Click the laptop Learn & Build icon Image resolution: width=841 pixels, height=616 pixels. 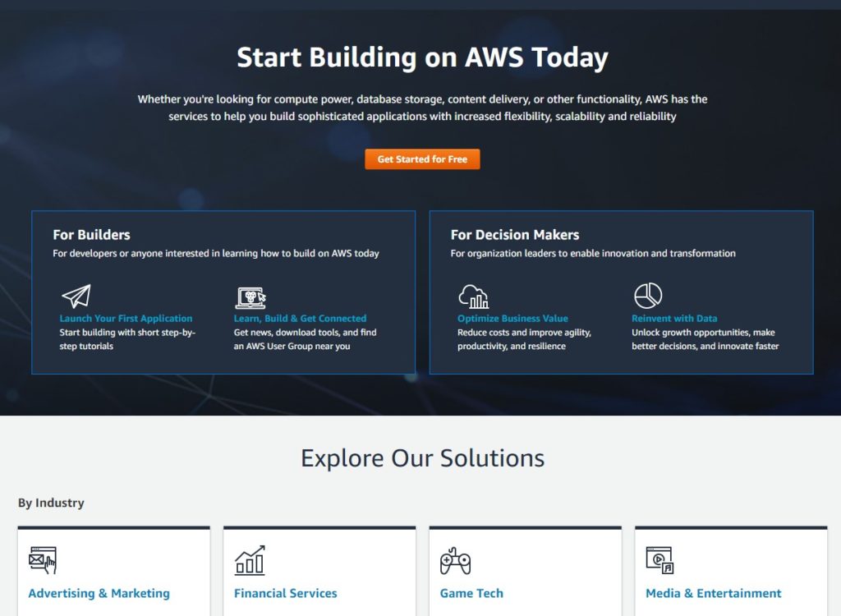(x=251, y=298)
